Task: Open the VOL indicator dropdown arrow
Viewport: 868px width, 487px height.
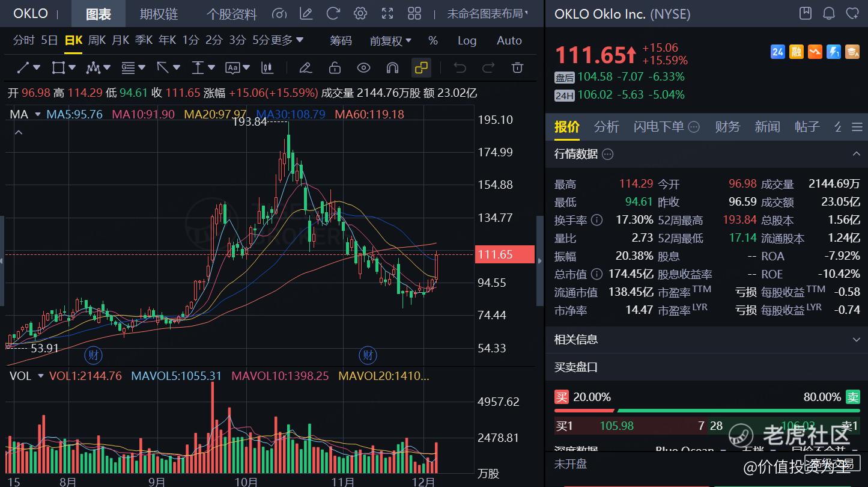Action: click(41, 376)
